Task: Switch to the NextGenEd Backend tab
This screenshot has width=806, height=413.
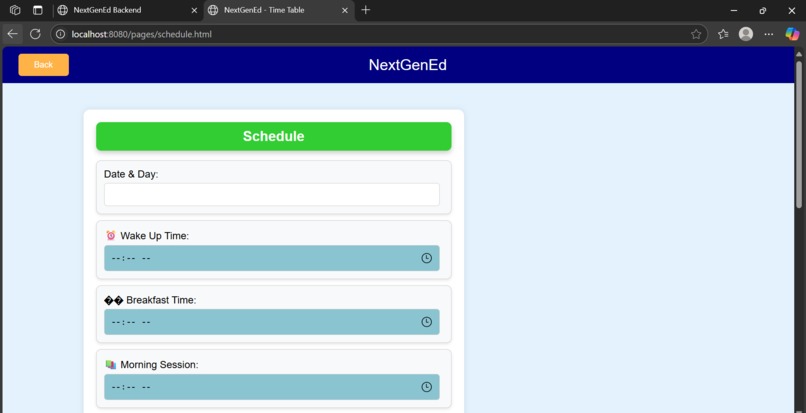Action: (129, 10)
